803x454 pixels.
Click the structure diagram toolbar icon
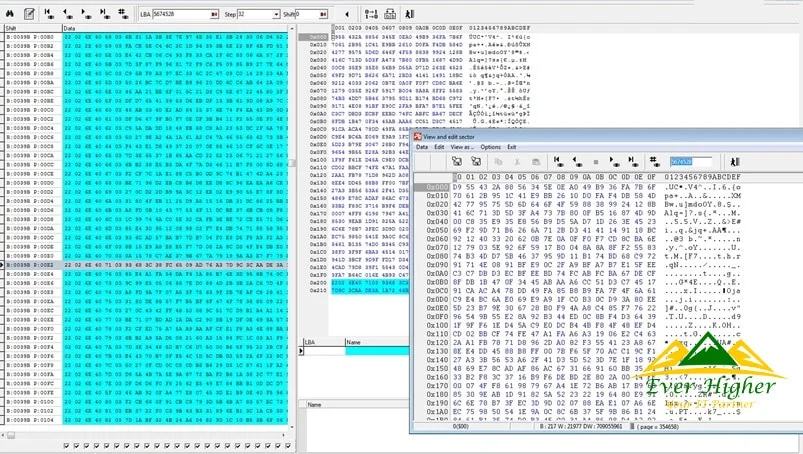tap(390, 14)
